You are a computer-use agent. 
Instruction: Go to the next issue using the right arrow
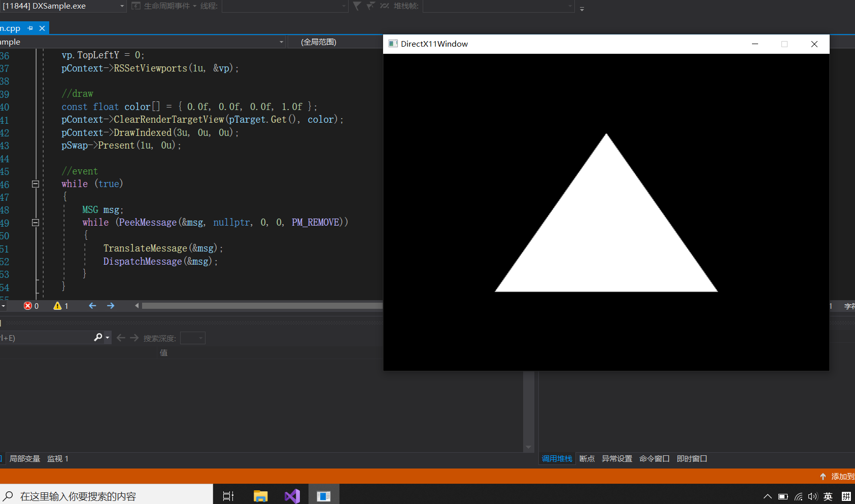(111, 306)
